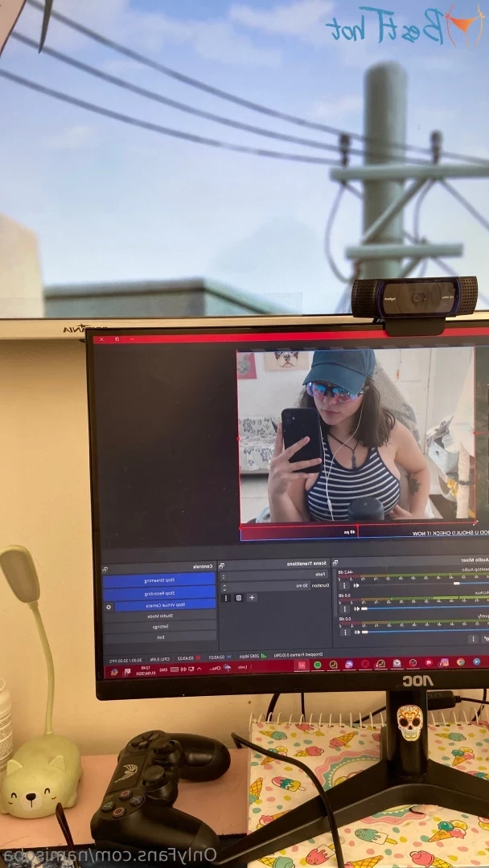The width and height of the screenshot is (489, 868).
Task: Undock the Controls panel with its pop-out icon
Action: click(104, 569)
